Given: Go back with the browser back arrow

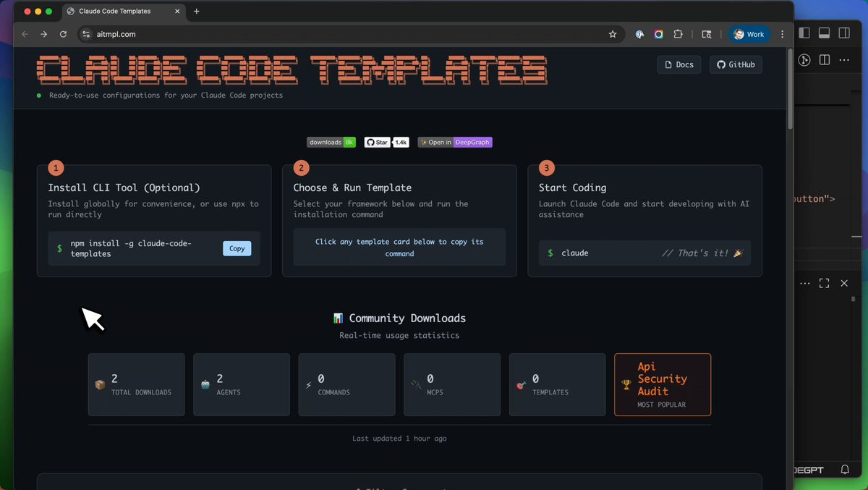Looking at the screenshot, I should coord(25,34).
